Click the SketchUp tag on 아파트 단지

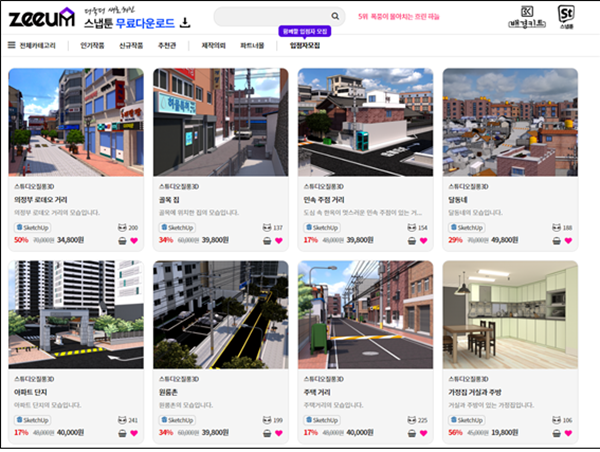[35, 421]
